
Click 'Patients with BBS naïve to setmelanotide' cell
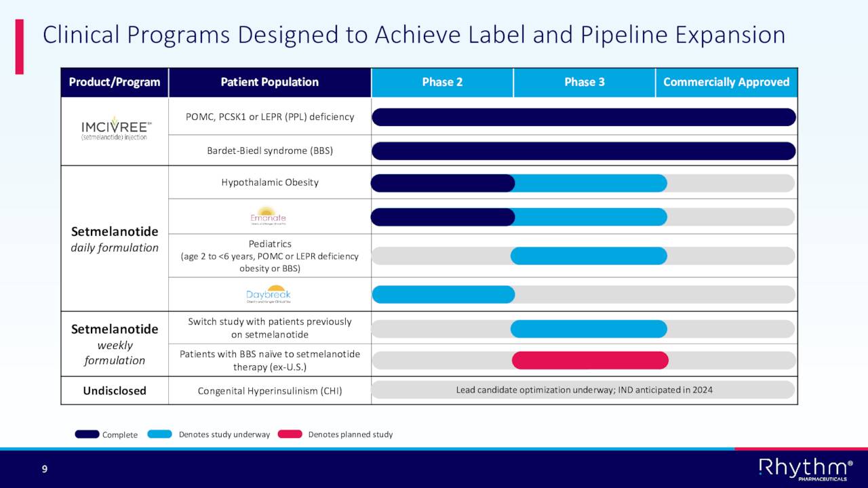pyautogui.click(x=270, y=361)
